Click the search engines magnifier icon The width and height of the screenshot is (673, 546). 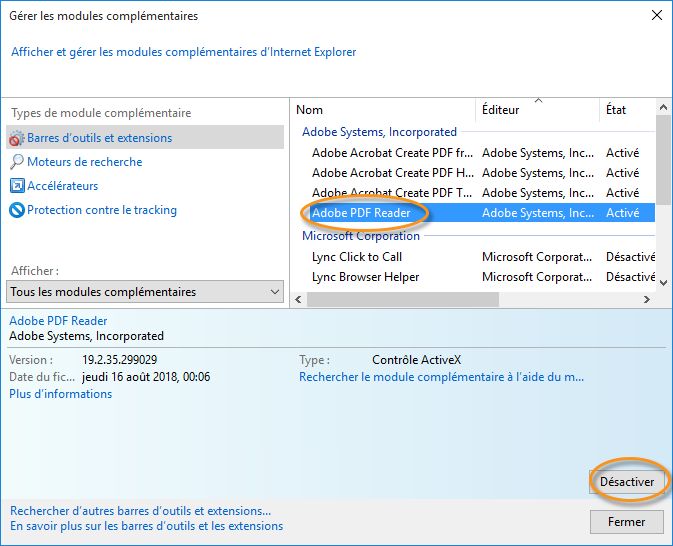click(16, 162)
